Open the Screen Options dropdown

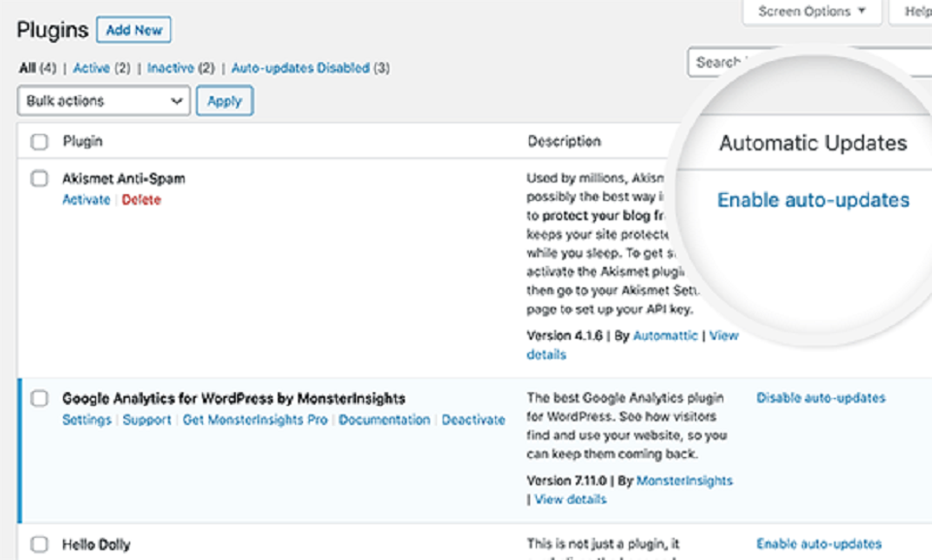[812, 12]
